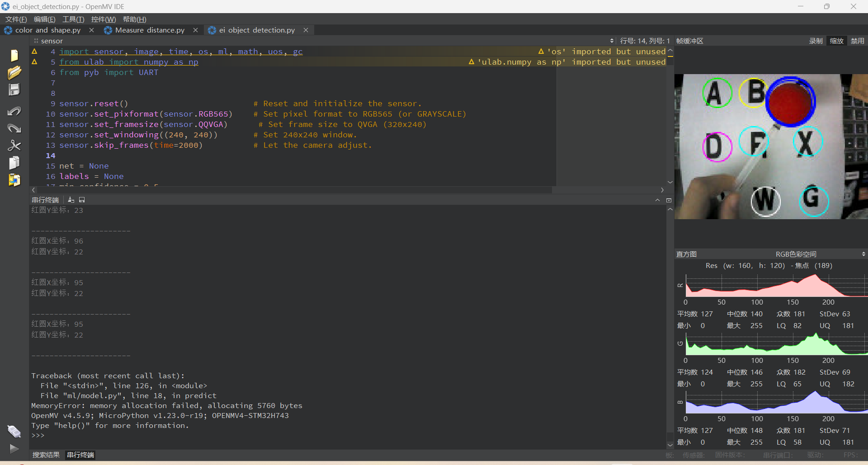Click the clear serial terminal broom icon
Image resolution: width=868 pixels, height=465 pixels.
tap(71, 200)
